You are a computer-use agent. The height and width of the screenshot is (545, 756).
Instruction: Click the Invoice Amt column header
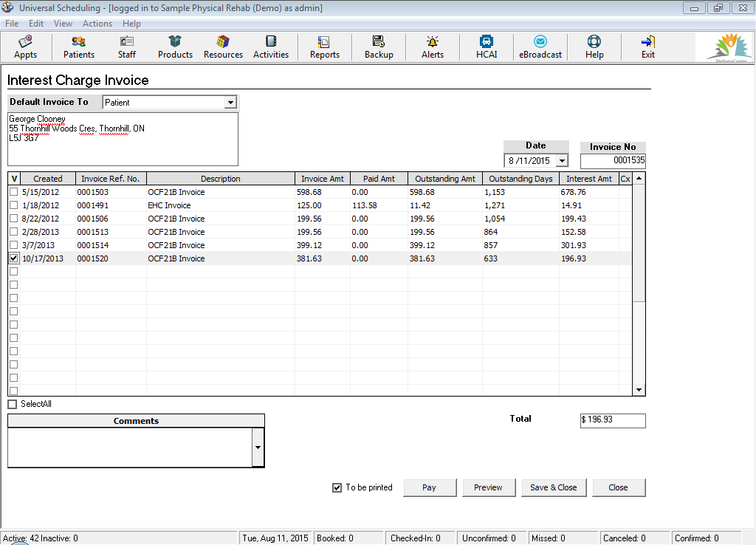coord(323,179)
